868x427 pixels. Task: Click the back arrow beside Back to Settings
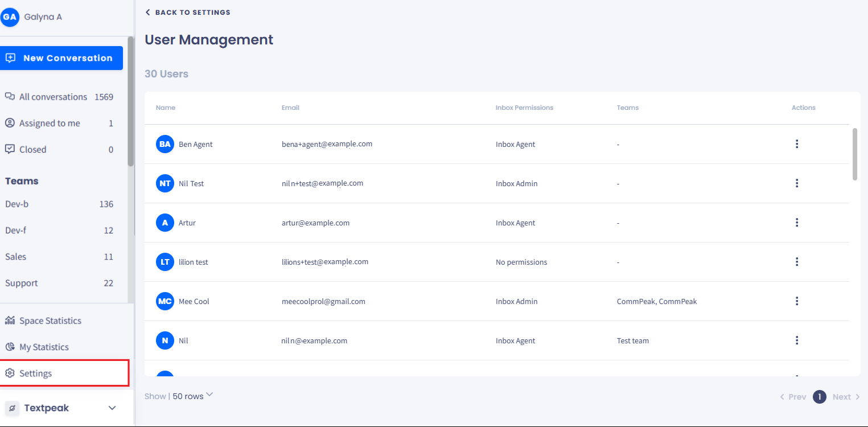(x=148, y=12)
